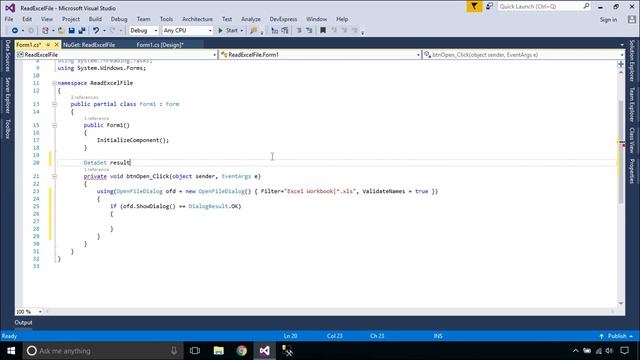The image size is (640, 360).
Task: Open Task View from the taskbar
Action: coord(195,351)
